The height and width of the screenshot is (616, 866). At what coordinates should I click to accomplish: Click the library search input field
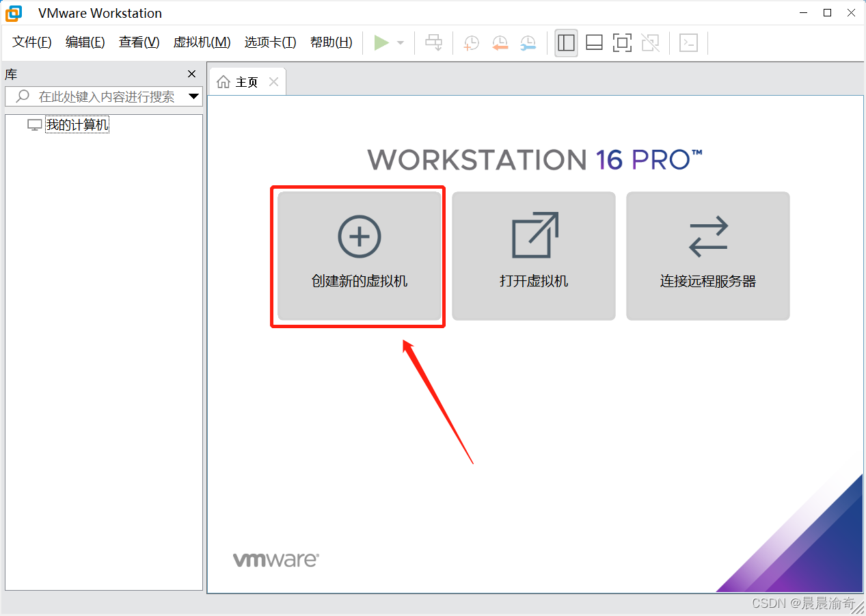tap(104, 96)
